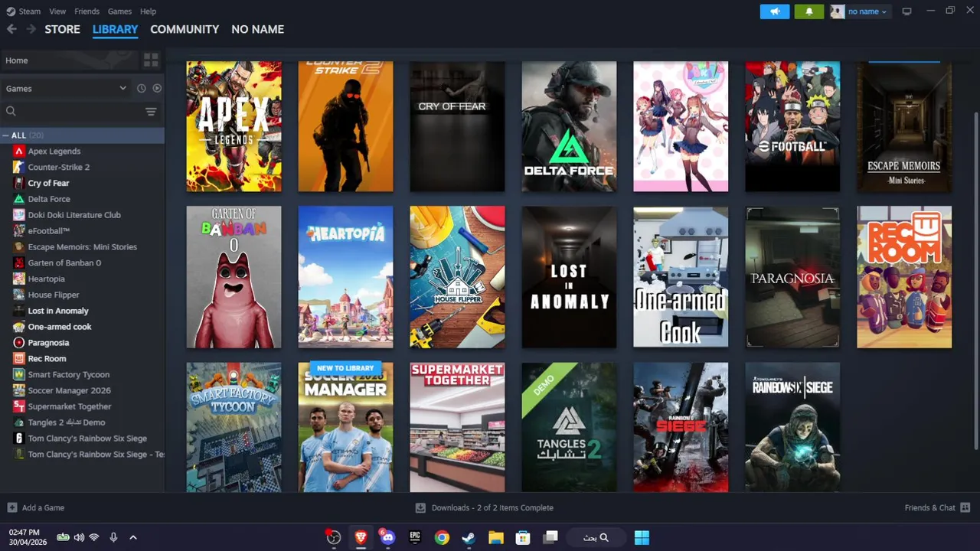Click the Paragnosia icon in sidebar

click(19, 342)
